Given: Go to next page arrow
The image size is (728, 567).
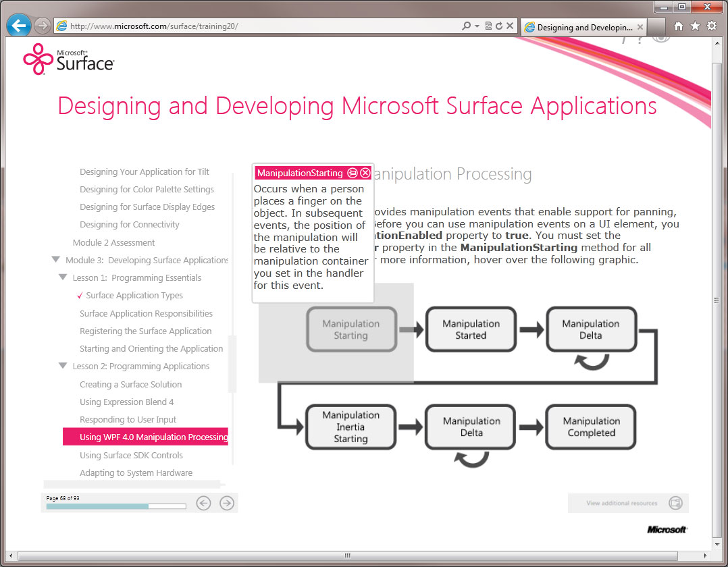Looking at the screenshot, I should point(227,503).
